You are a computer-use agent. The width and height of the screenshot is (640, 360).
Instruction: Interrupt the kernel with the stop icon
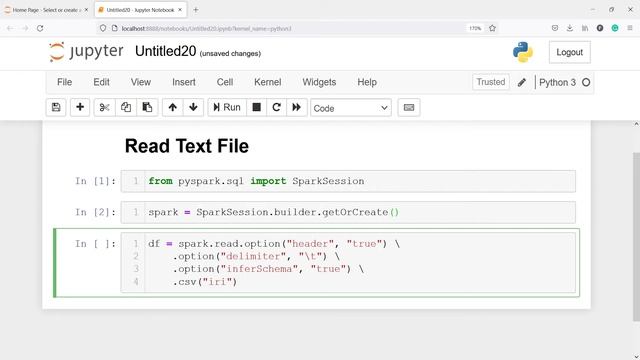tap(256, 107)
